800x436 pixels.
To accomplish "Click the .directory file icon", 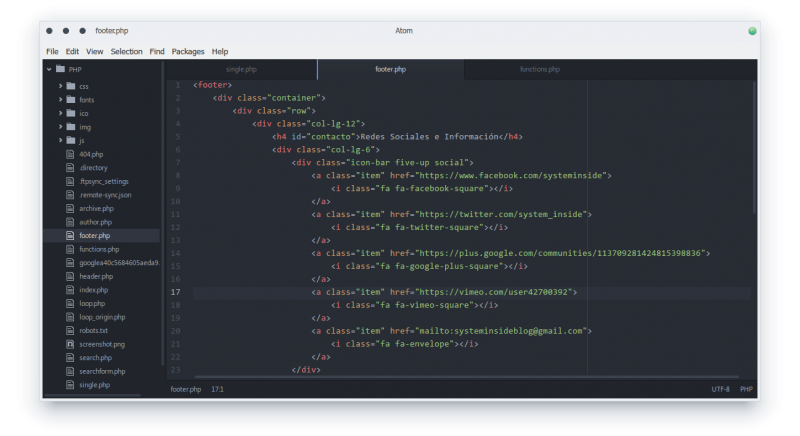I will point(70,168).
